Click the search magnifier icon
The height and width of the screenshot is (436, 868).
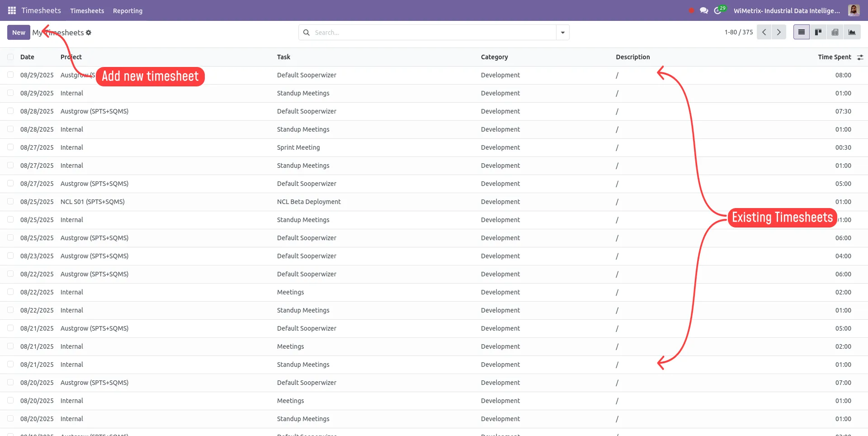point(307,32)
